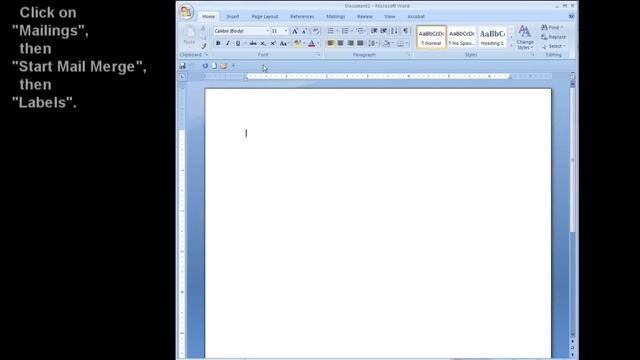Apply the red font color
The width and height of the screenshot is (640, 360).
click(312, 43)
